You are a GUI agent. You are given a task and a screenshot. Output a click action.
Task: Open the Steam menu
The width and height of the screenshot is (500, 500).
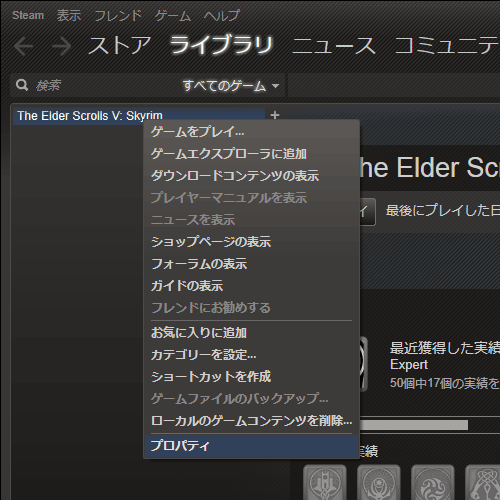tap(28, 15)
